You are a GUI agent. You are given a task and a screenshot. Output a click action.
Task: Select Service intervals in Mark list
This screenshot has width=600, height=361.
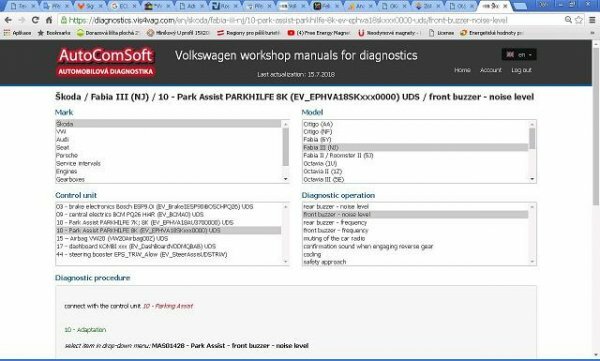pos(168,163)
